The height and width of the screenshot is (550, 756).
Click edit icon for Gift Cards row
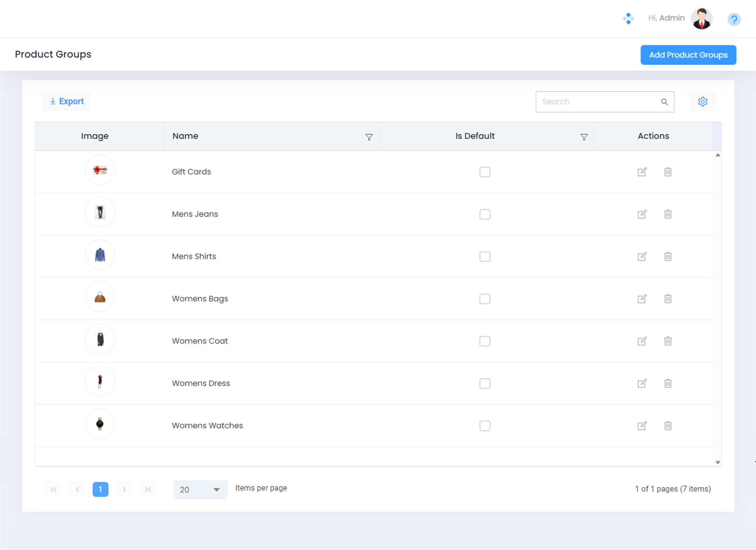click(642, 172)
